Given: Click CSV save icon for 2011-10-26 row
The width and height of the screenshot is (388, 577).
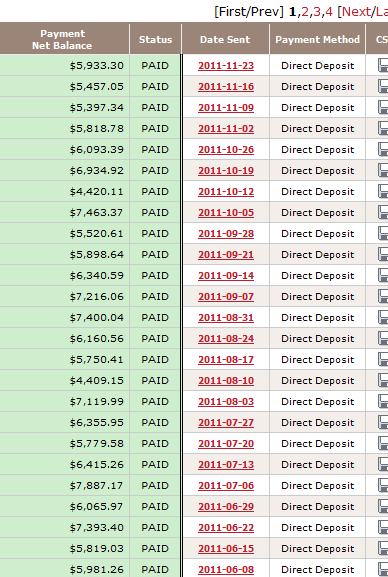Looking at the screenshot, I should 383,149.
